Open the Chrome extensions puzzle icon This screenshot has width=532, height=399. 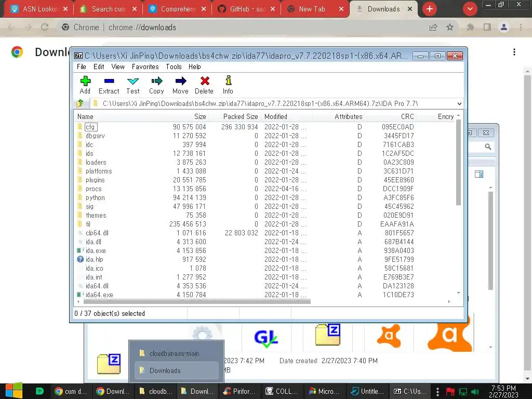pos(470,27)
